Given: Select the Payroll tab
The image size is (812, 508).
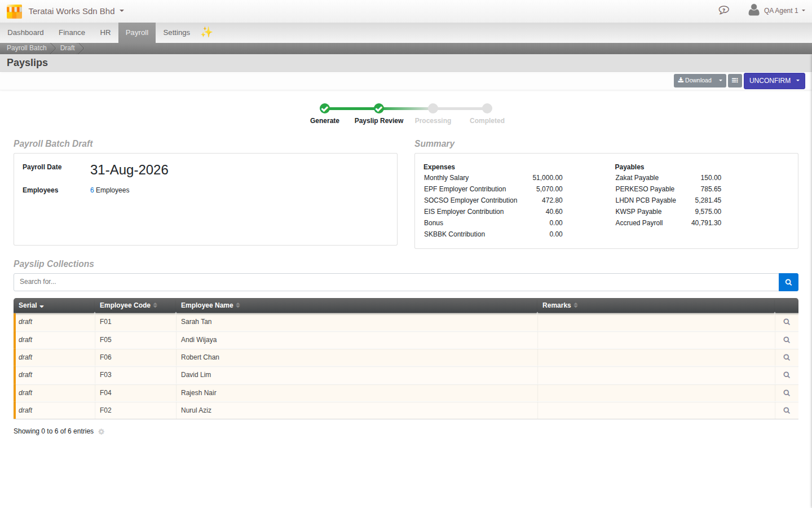Looking at the screenshot, I should pos(137,33).
